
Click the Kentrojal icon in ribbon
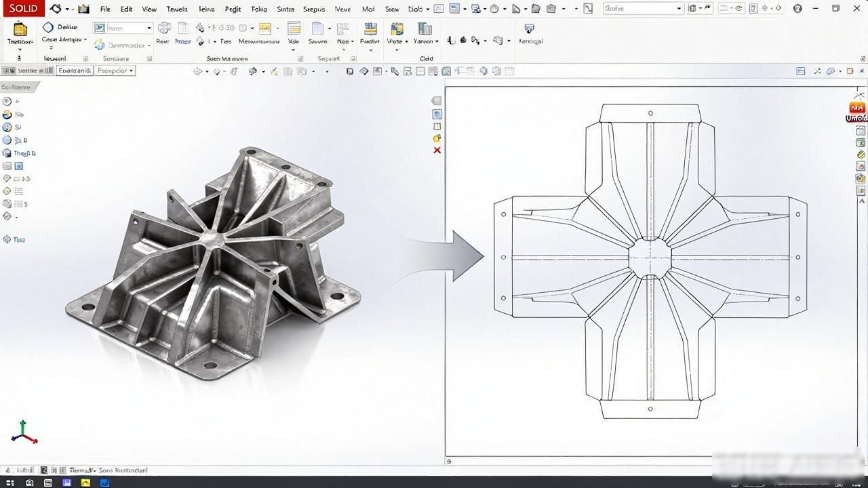click(530, 28)
